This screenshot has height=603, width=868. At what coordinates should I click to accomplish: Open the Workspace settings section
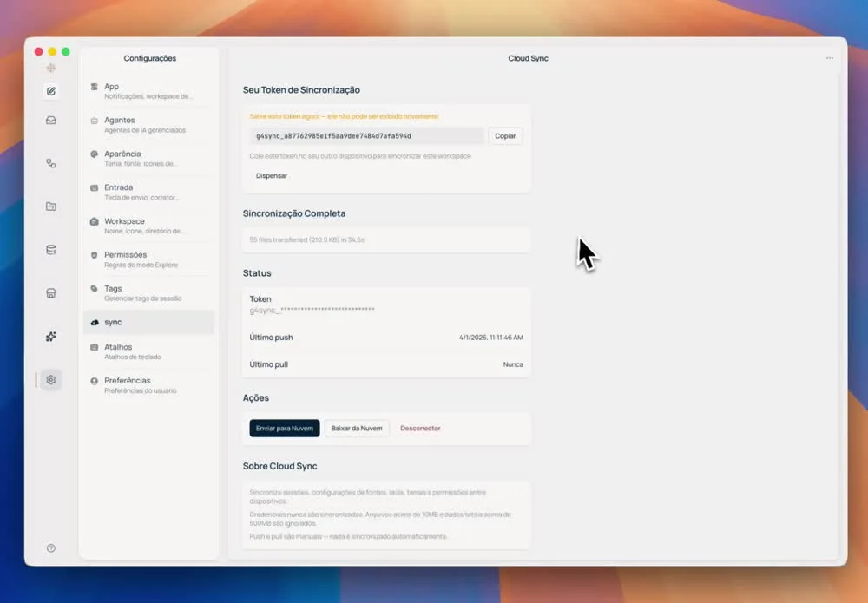coord(148,226)
